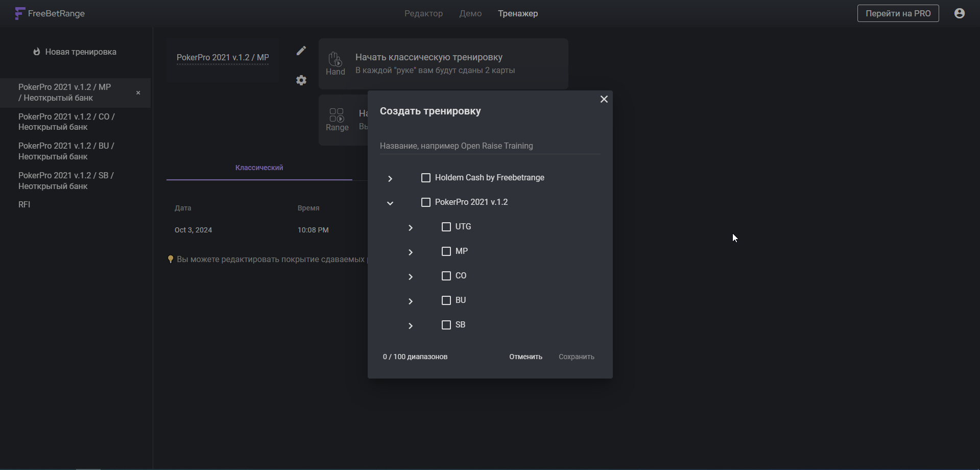Click the flame icon beside Новая тренировка

[37, 52]
